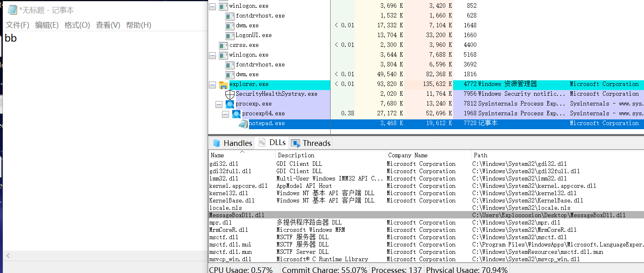Viewport: 644px width, 273px height.
Task: Switch to the Handles tab
Action: point(233,143)
